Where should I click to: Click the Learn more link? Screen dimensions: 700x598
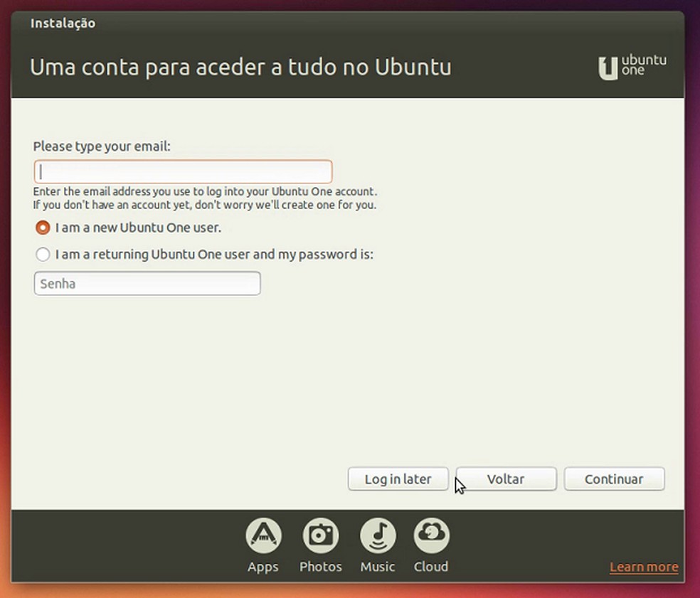coord(643,567)
